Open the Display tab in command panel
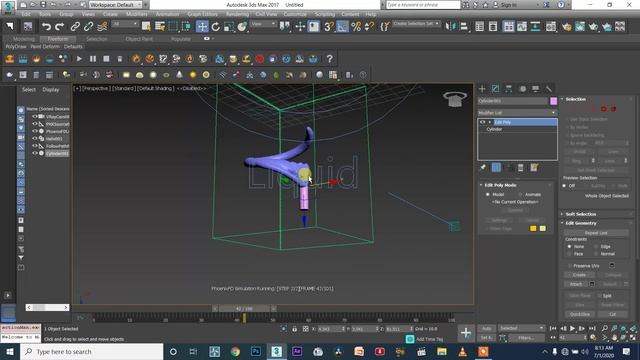The height and width of the screenshot is (360, 640). coord(536,89)
